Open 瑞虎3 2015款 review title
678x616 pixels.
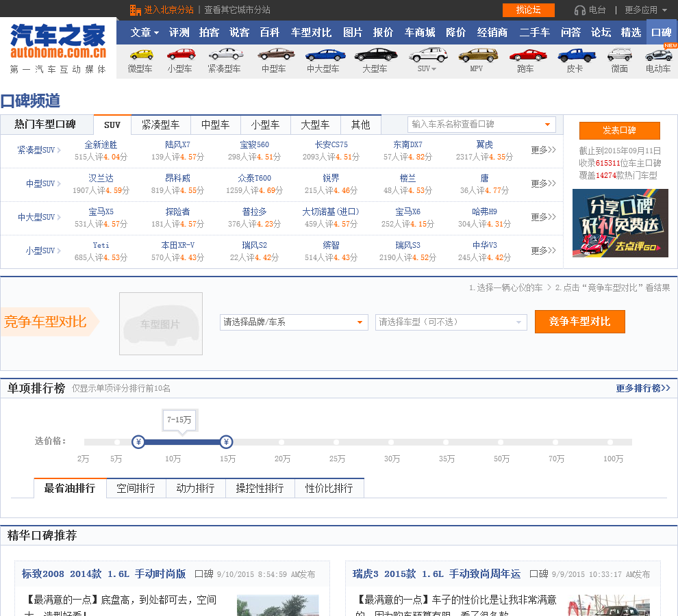coord(437,574)
